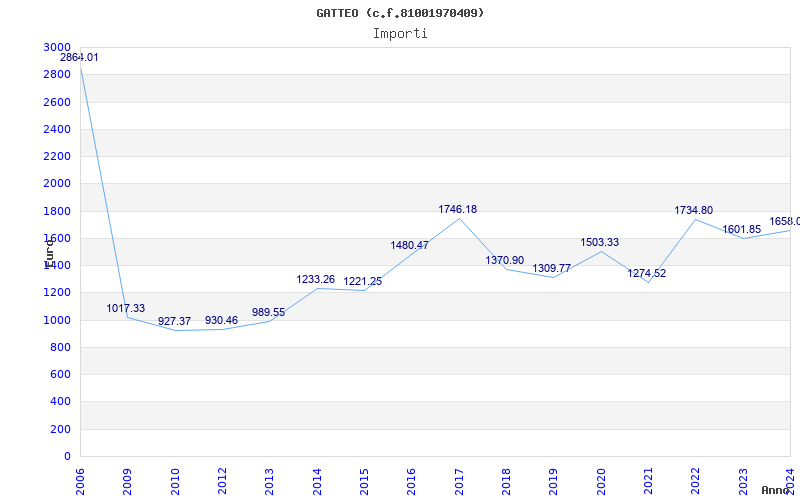This screenshot has height=500, width=800.
Task: Click the 1233.26 data label
Action: click(x=316, y=279)
